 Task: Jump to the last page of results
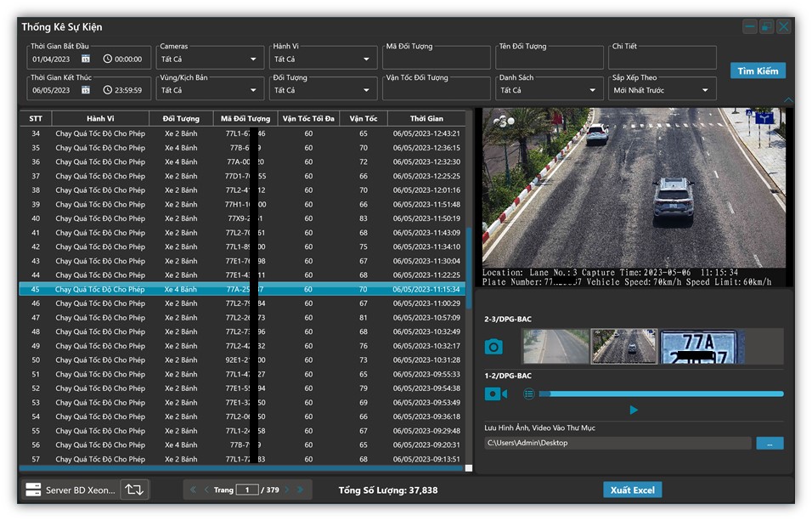pos(301,490)
